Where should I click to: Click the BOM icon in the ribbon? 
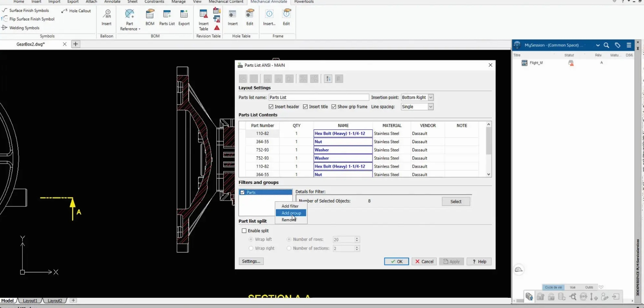(x=150, y=18)
